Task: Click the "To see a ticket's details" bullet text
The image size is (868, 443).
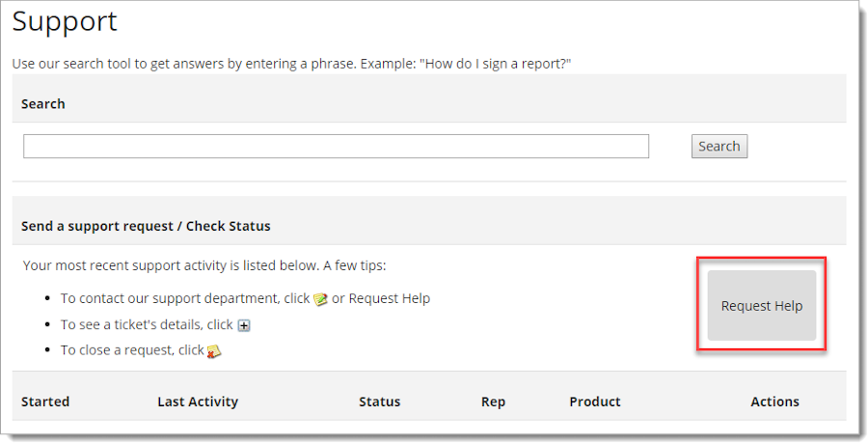Action: (147, 324)
